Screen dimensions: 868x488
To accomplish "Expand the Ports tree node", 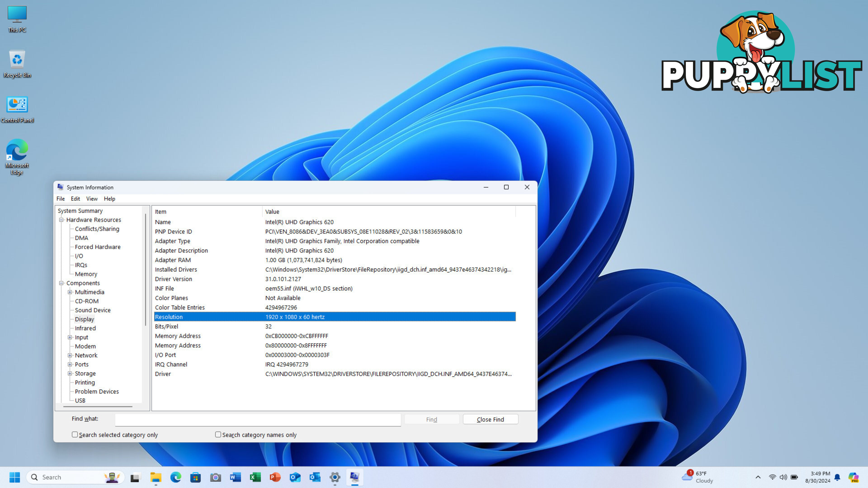I will coord(70,364).
